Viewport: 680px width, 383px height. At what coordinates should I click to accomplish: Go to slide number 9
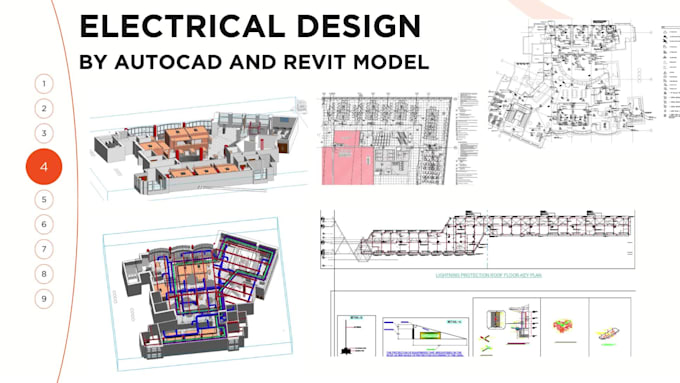pos(44,299)
